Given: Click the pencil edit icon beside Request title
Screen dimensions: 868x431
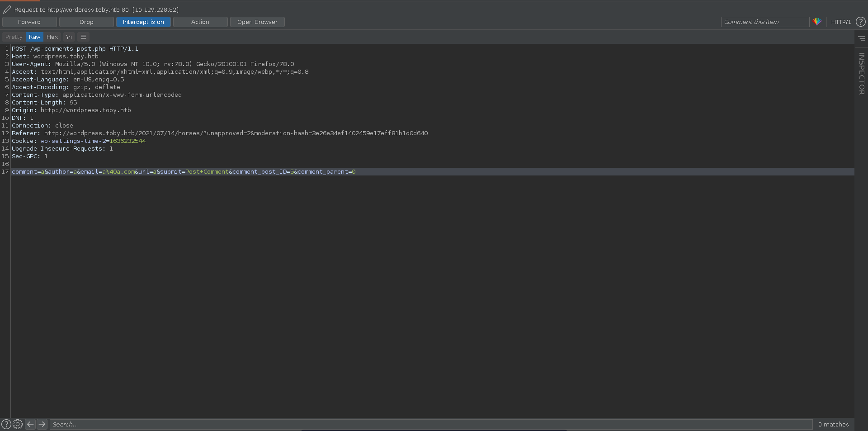Looking at the screenshot, I should [x=7, y=9].
